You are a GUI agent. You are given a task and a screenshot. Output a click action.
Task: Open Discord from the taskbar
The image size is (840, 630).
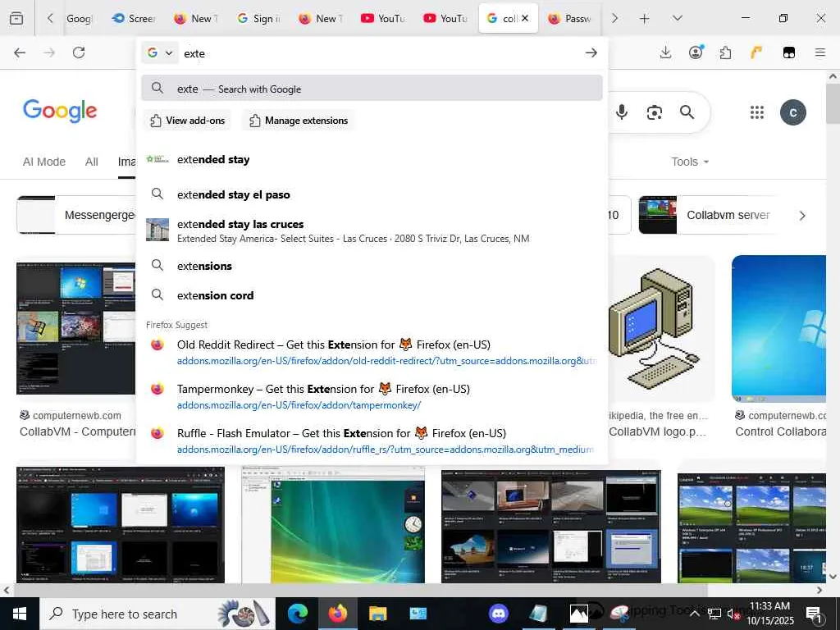(499, 614)
